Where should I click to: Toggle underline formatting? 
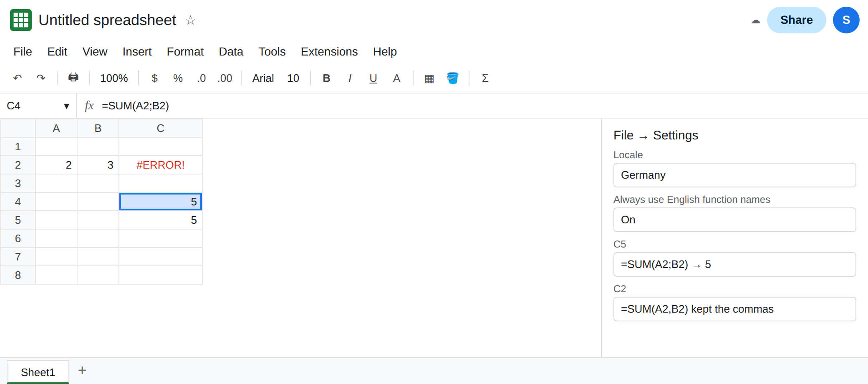click(x=373, y=78)
